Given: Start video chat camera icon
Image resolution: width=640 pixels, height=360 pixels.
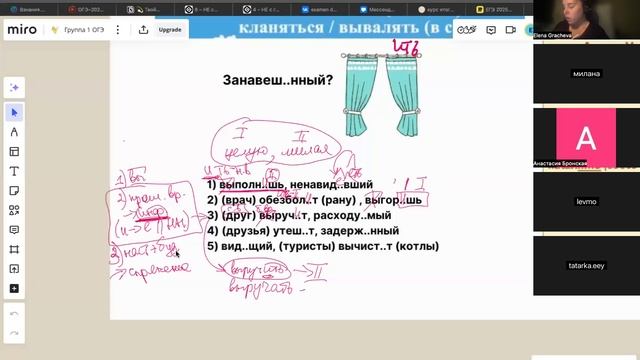Looking at the screenshot, I should tap(511, 30).
